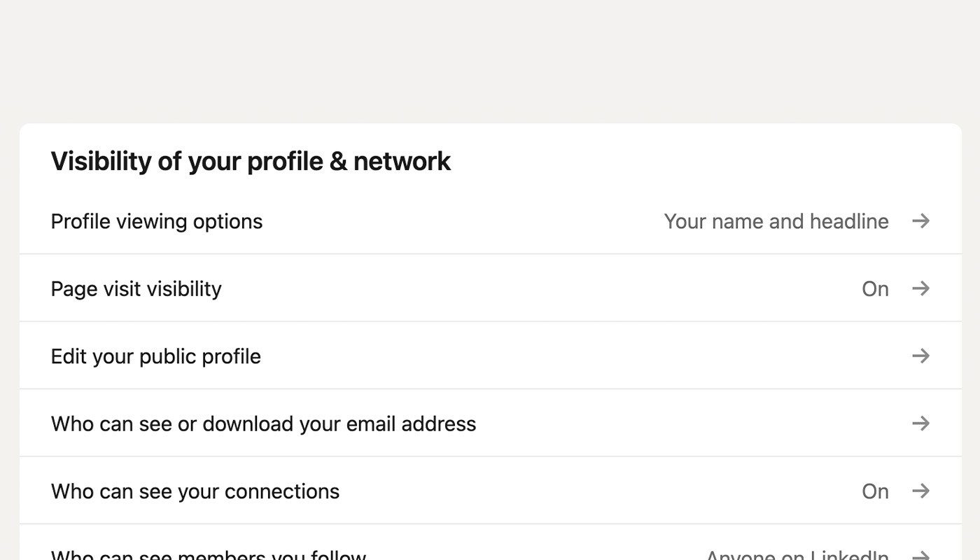Click the On status beside Who can see your connections

(x=875, y=490)
